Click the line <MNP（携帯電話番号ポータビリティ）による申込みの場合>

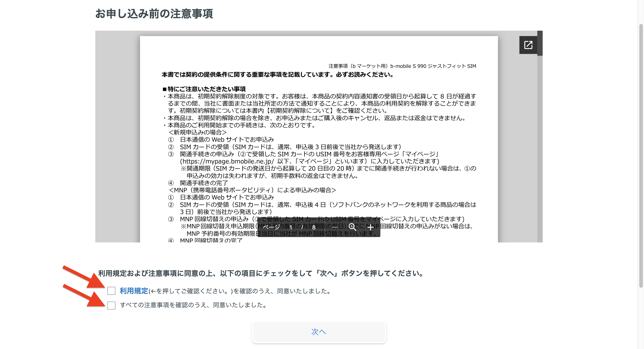[252, 190]
